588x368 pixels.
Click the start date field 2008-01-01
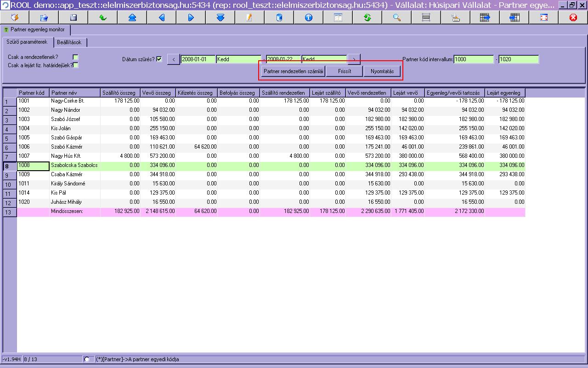click(198, 59)
